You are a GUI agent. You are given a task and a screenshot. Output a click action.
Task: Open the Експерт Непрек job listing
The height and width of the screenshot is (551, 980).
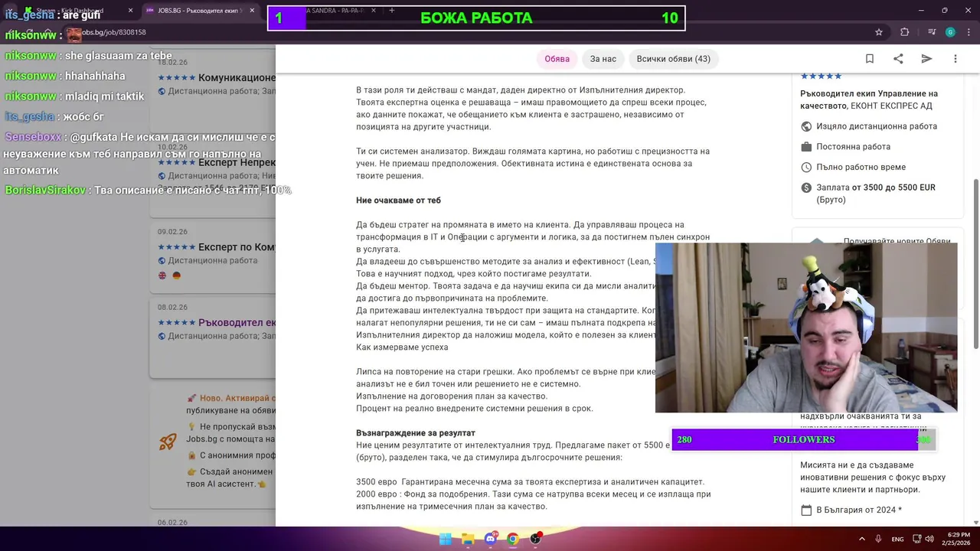point(237,163)
